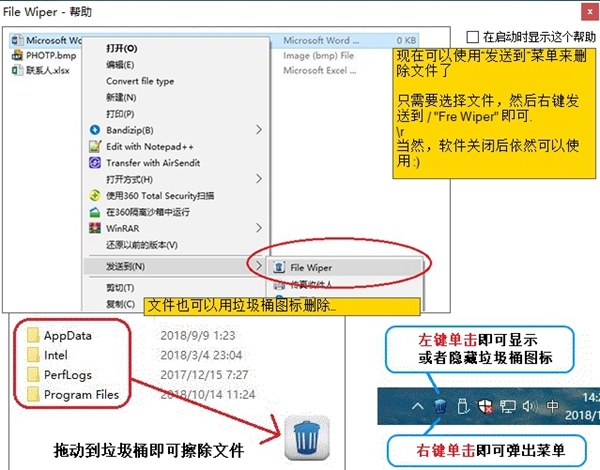Click the Notepad++ icon in context menu
The height and width of the screenshot is (470, 600).
click(x=95, y=146)
